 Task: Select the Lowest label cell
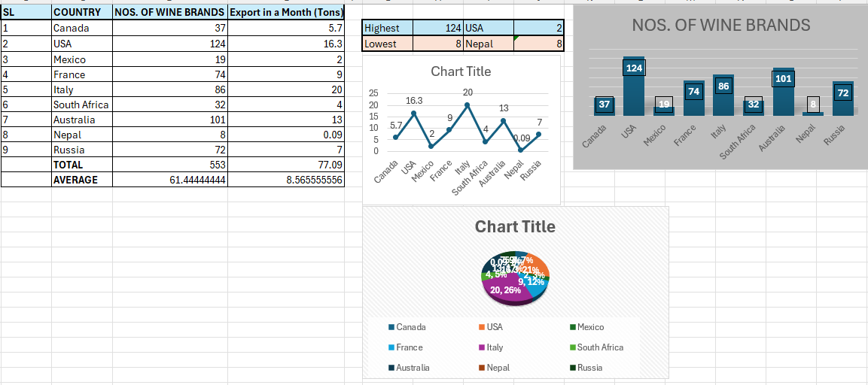click(388, 44)
